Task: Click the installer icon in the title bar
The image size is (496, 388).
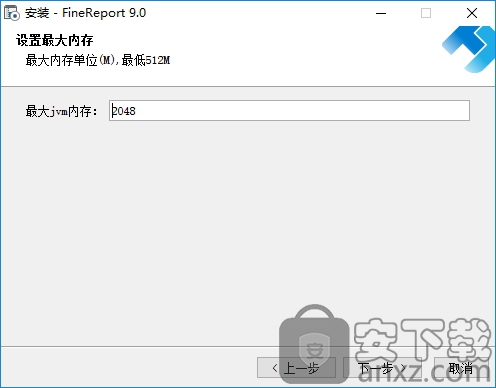Action: click(x=12, y=13)
